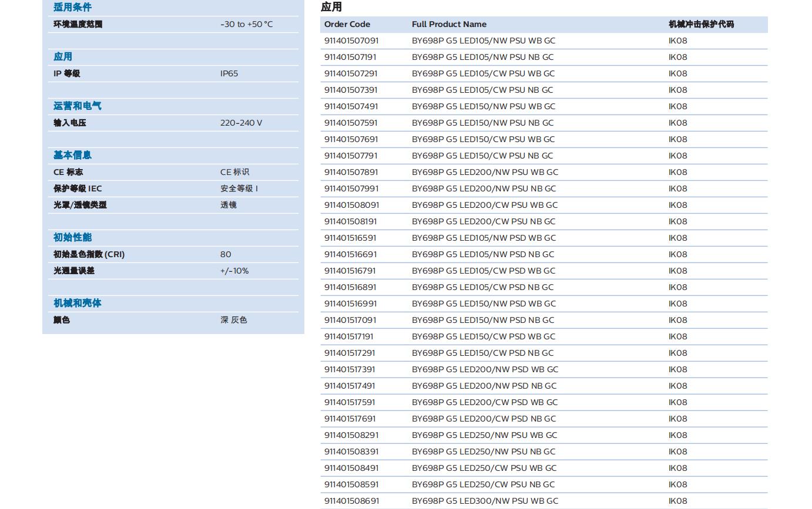
Task: Click product name BY698P G5 LED200/CW PSU NB GC
Action: [x=484, y=221]
